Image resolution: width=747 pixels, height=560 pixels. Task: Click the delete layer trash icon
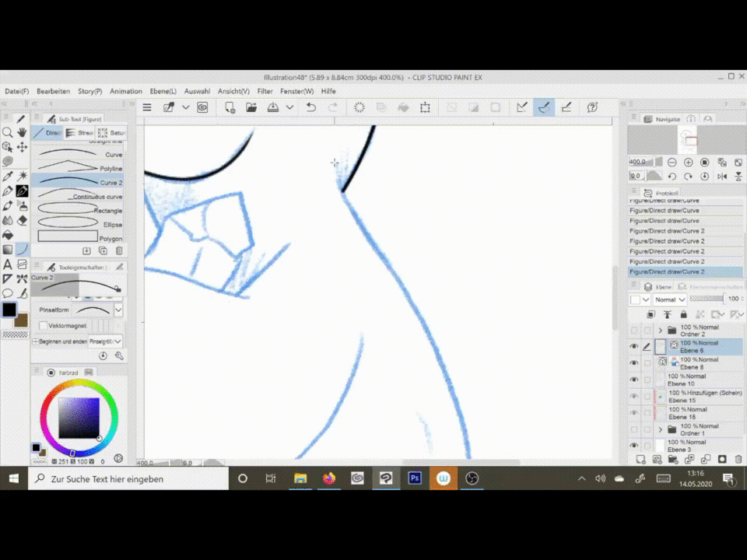tap(738, 460)
